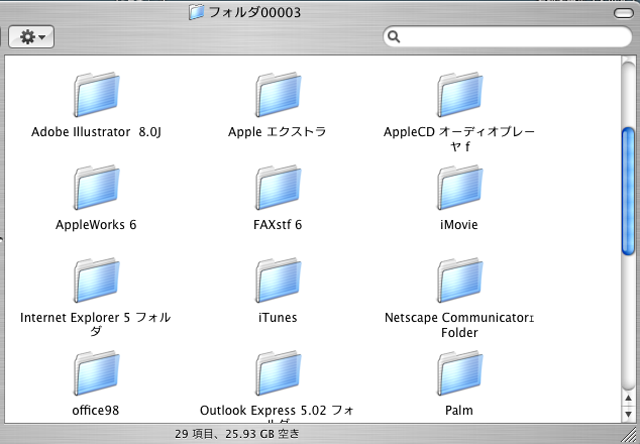The height and width of the screenshot is (444, 640).
Task: Select the Palm folder icon
Action: click(460, 373)
